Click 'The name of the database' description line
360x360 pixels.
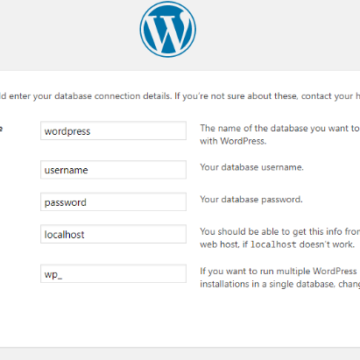pyautogui.click(x=280, y=128)
